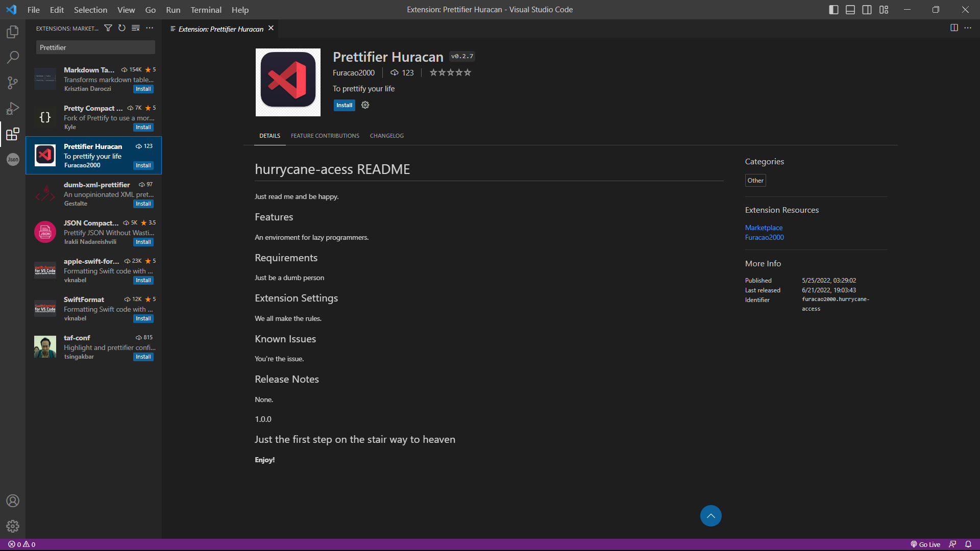Open the Explorer view in activity bar
980x551 pixels.
13,32
